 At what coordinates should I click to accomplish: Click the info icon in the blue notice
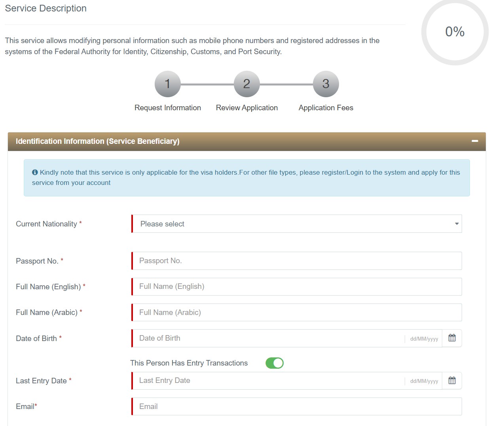tap(34, 172)
